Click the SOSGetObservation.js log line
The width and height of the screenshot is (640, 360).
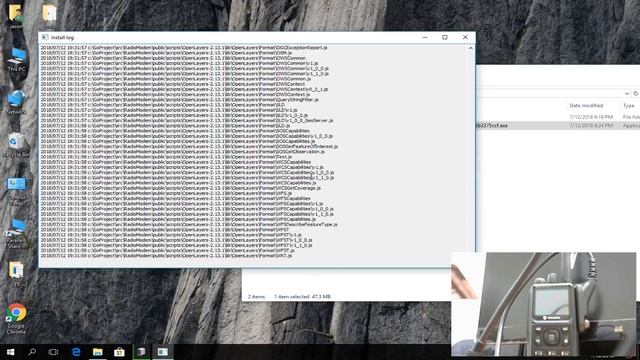click(x=183, y=152)
